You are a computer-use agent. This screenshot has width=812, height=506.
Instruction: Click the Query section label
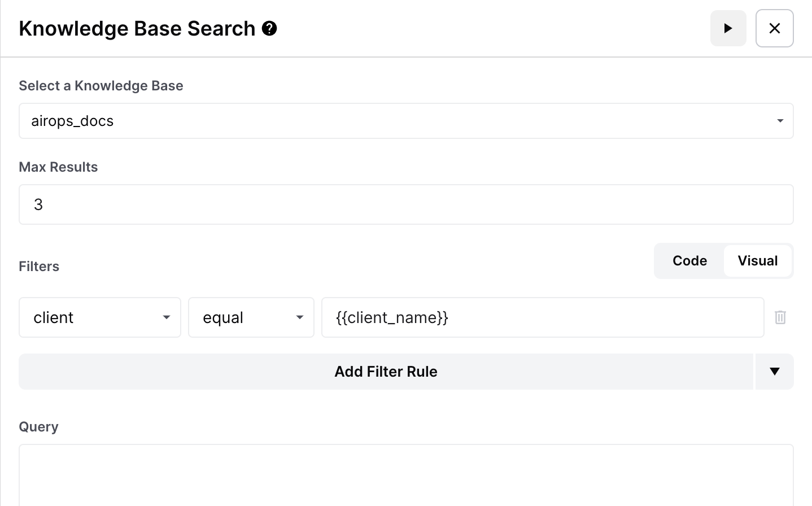[x=38, y=427]
